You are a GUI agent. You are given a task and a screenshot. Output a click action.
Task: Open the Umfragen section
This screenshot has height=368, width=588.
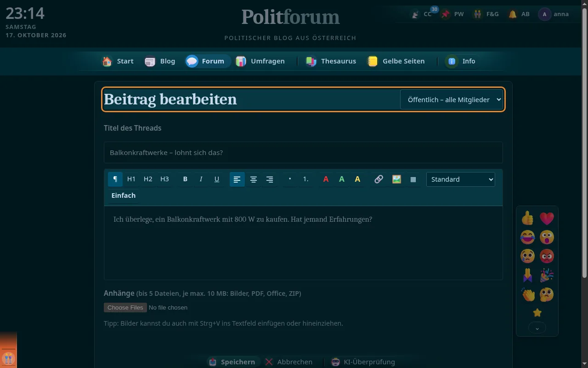coord(260,61)
